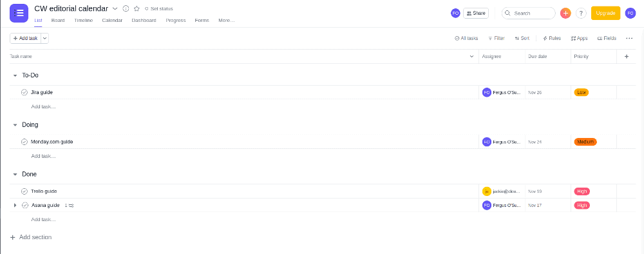The image size is (644, 254).
Task: Open the Asana guide task
Action: [x=45, y=205]
